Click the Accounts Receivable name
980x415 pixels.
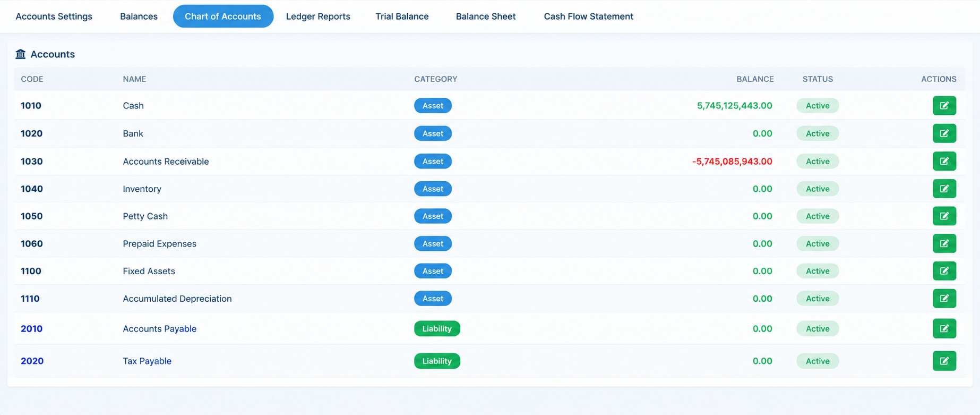[166, 162]
